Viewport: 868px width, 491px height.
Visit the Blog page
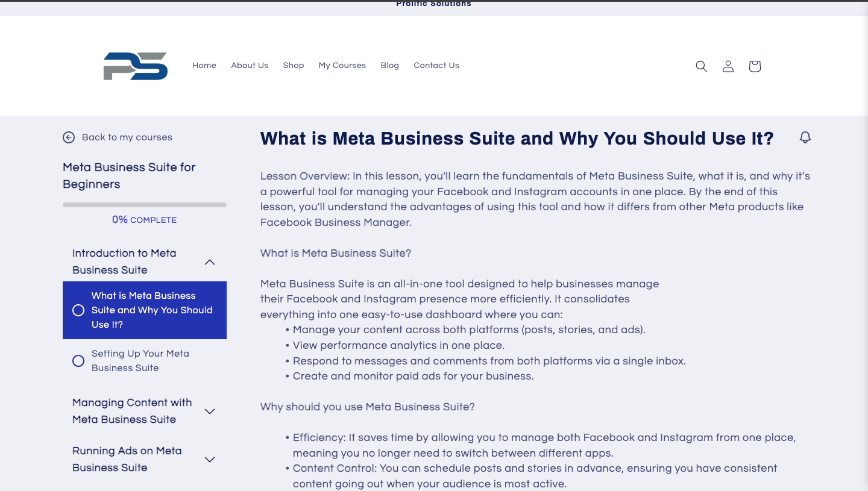click(x=390, y=66)
